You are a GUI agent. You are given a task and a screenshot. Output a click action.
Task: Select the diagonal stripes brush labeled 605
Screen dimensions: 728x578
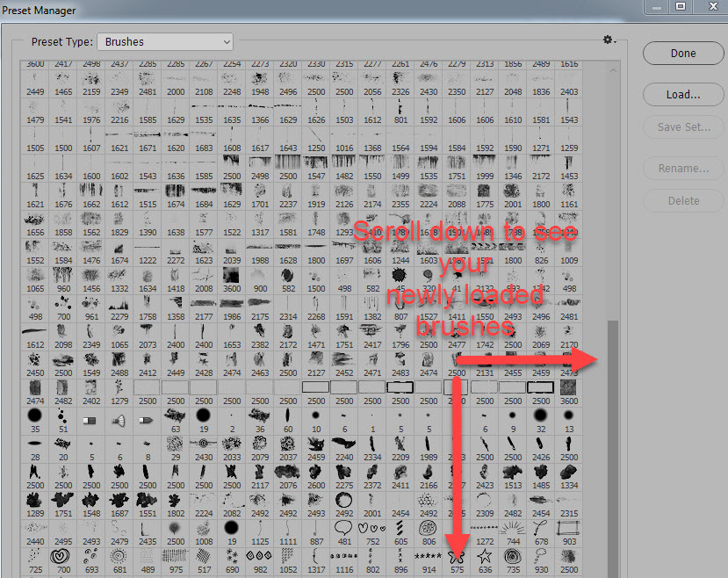coord(400,533)
